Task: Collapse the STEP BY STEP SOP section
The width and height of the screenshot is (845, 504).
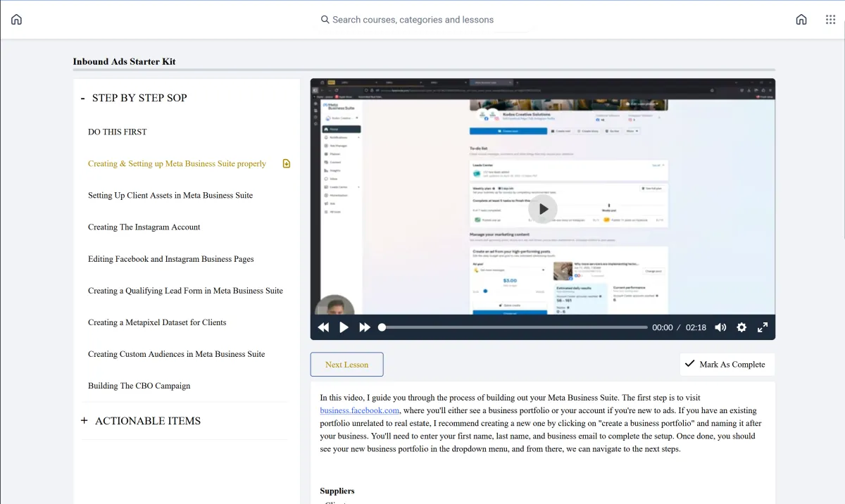Action: click(83, 98)
